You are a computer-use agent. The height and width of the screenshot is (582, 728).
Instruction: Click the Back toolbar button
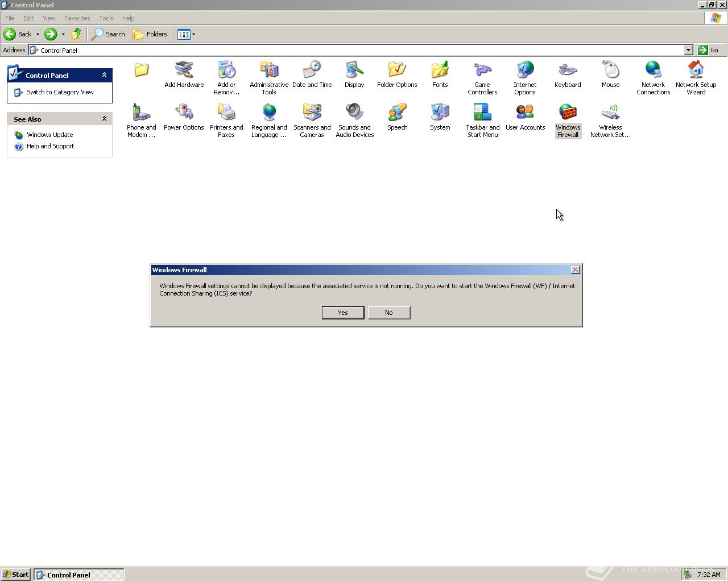[18, 34]
